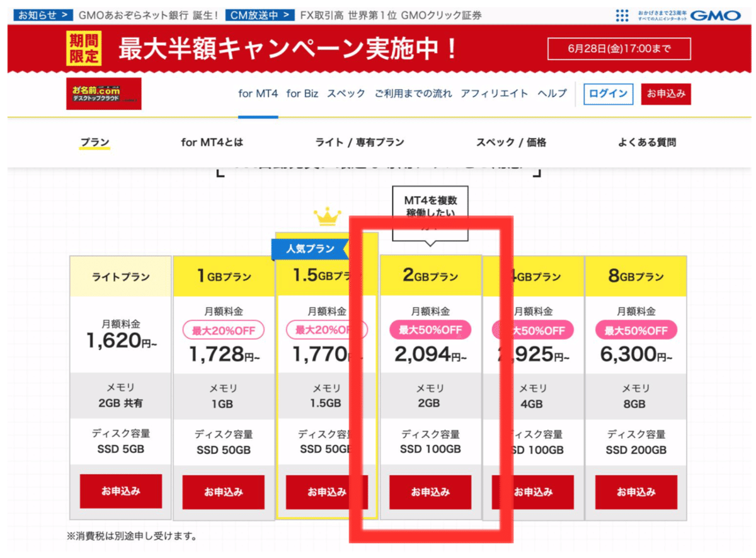The height and width of the screenshot is (558, 756).
Task: Switch to the プラン sub-tab
Action: 94,142
